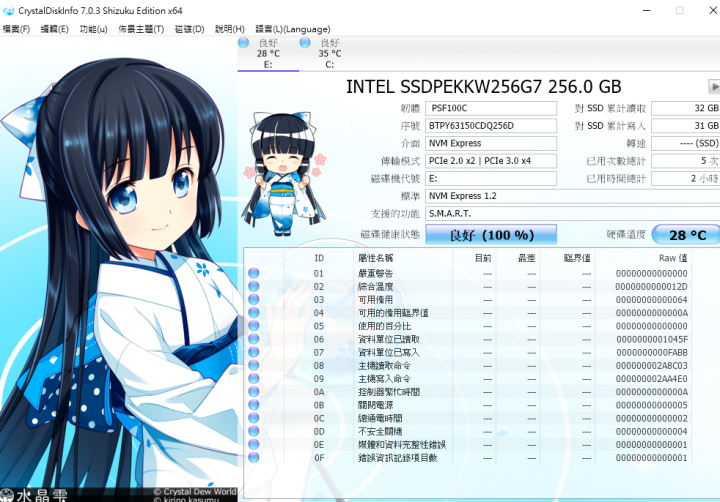Screen dimensions: 720x502
Task: Click the status orb of attribute 09
Action: click(x=253, y=378)
